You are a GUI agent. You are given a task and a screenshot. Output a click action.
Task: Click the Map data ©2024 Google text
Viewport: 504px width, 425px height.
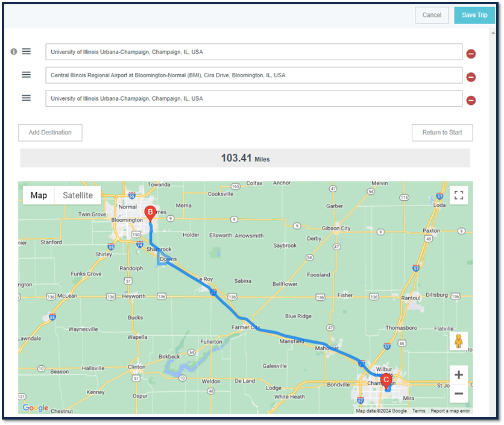click(x=381, y=411)
